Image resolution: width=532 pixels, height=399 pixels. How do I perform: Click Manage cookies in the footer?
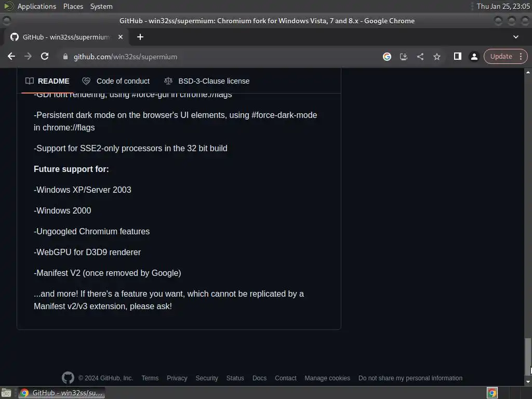click(327, 378)
